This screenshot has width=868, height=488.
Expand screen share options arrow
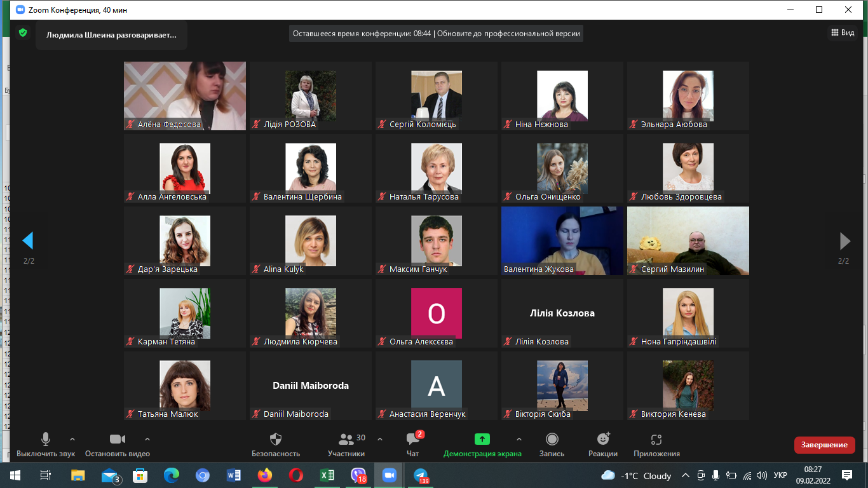tap(519, 439)
